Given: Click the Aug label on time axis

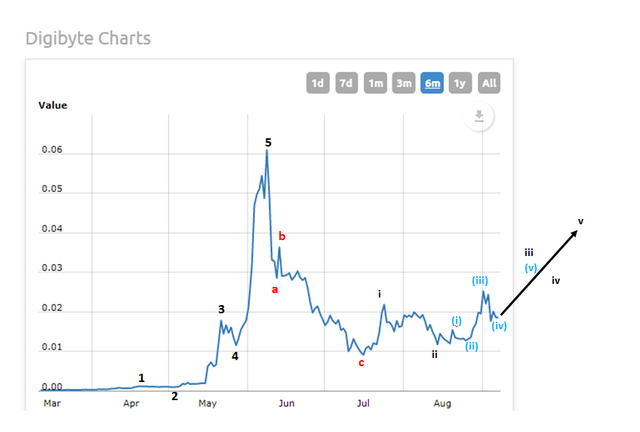Looking at the screenshot, I should tap(443, 404).
